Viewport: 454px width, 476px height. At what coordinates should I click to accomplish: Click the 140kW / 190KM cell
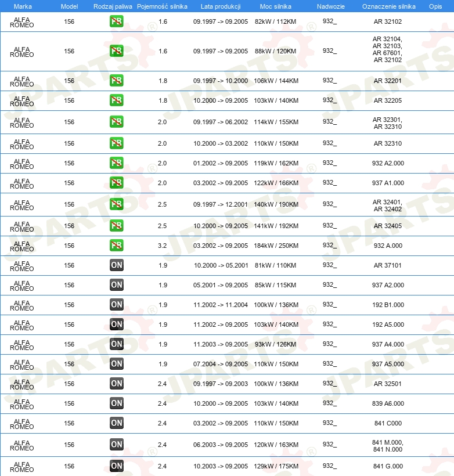pos(276,204)
